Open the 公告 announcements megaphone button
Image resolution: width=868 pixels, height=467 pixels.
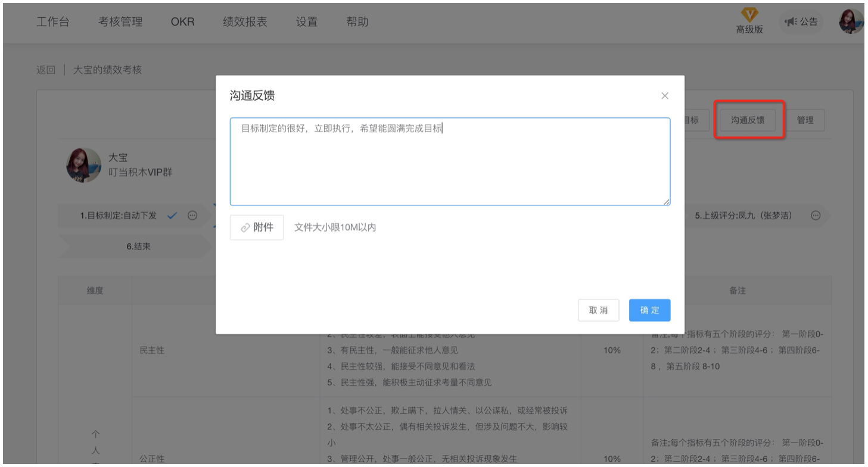click(x=801, y=22)
